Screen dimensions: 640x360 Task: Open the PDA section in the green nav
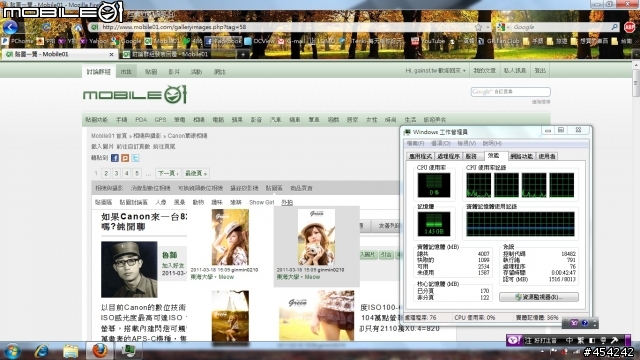point(141,120)
